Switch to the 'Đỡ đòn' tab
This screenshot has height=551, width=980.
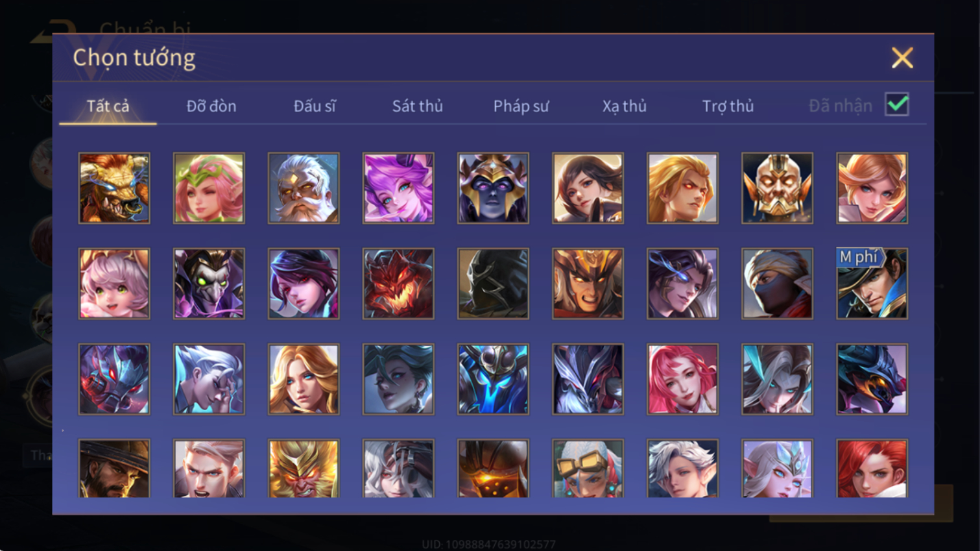211,106
